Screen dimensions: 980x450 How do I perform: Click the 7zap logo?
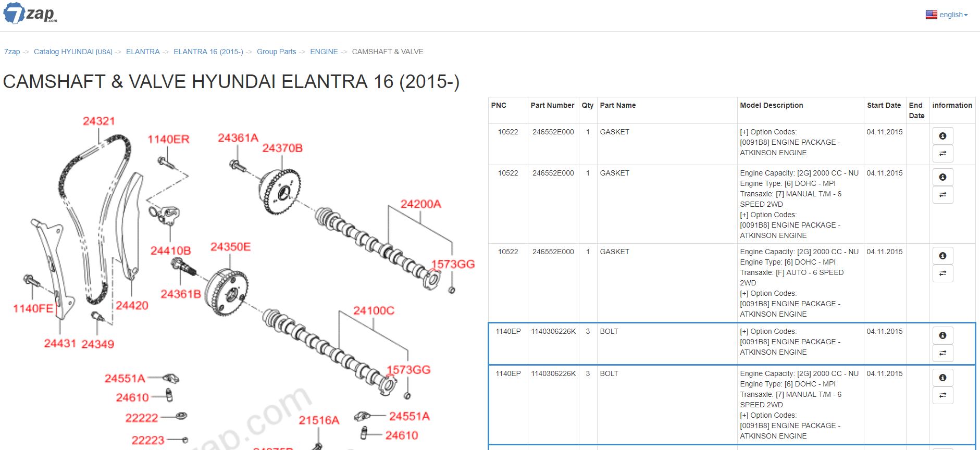(30, 13)
